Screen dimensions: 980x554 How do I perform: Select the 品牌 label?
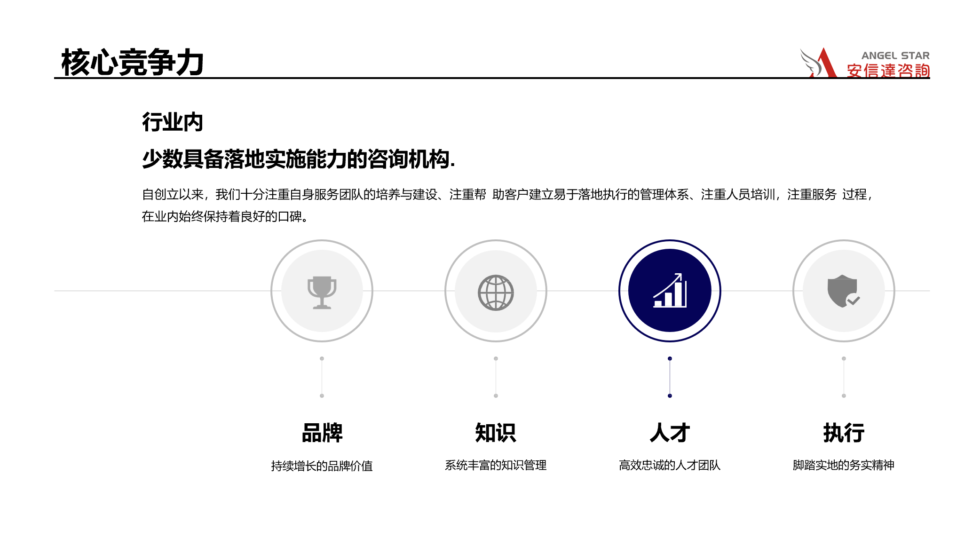coord(322,433)
